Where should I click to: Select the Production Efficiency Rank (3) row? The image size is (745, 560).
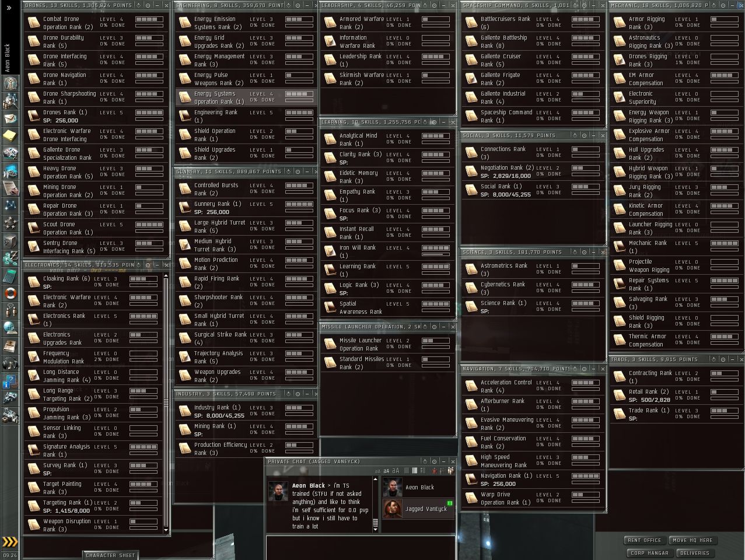tap(247, 449)
